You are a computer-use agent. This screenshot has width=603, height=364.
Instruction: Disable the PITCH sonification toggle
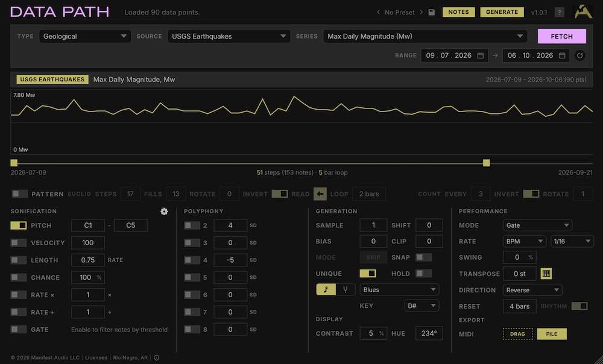(19, 225)
